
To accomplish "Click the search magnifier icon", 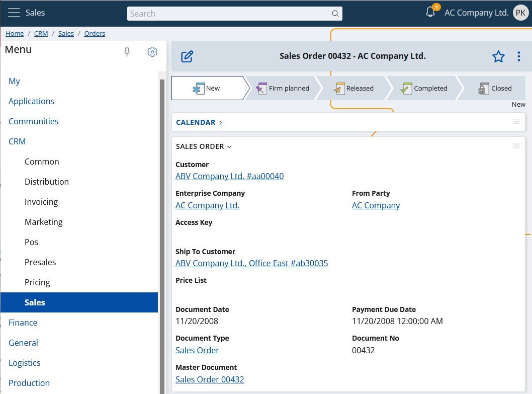I will point(335,14).
